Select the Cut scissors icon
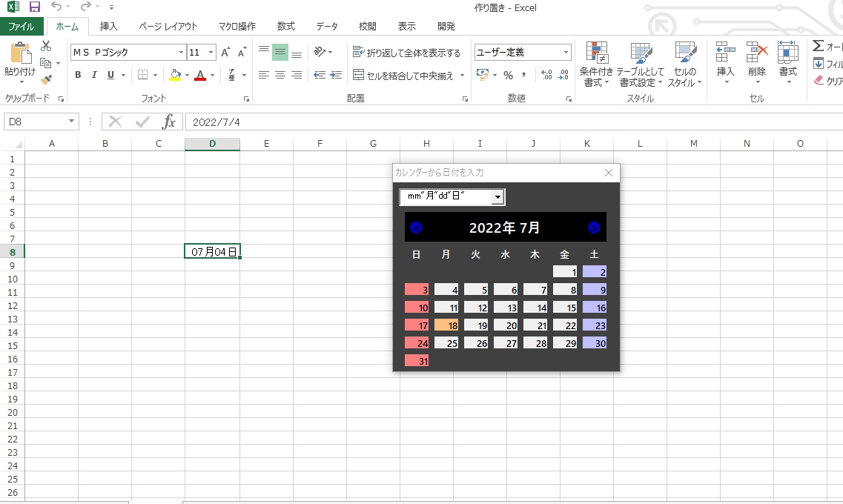Screen dimensions: 843x504 pyautogui.click(x=46, y=46)
